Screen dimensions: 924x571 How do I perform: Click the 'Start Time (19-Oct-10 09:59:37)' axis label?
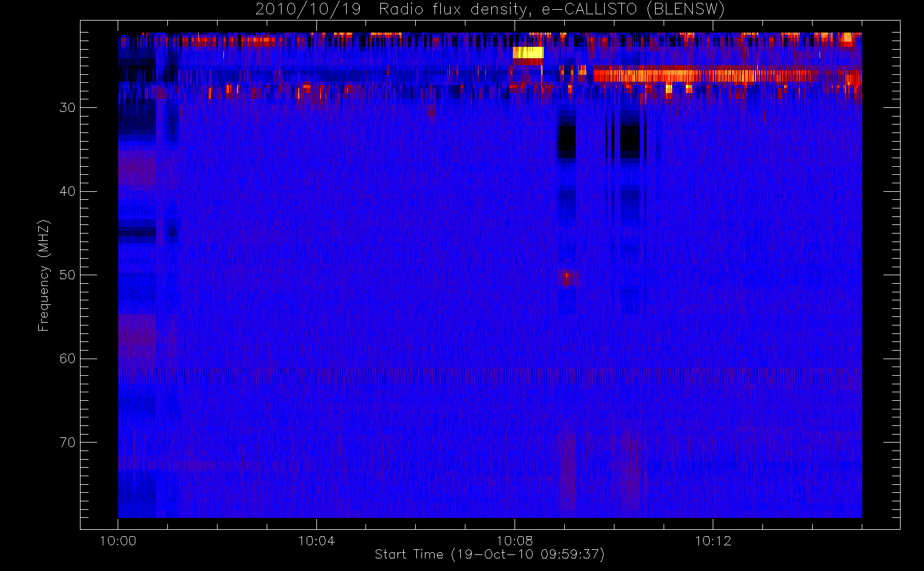coord(489,554)
